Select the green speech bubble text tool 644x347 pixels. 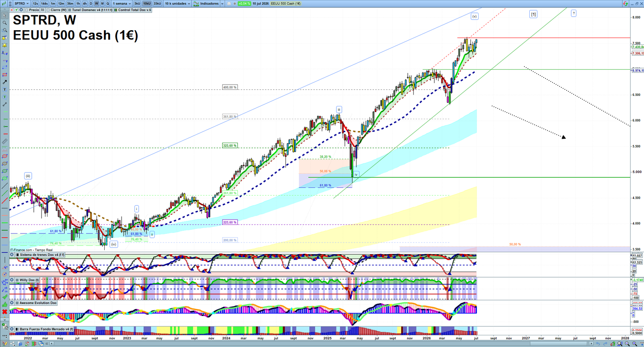pos(4,97)
